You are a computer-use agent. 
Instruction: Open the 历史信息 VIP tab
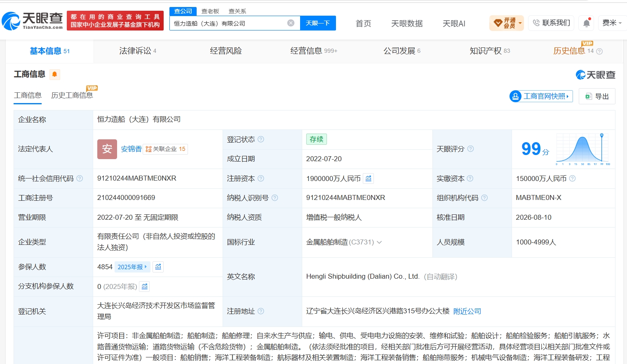(x=573, y=51)
